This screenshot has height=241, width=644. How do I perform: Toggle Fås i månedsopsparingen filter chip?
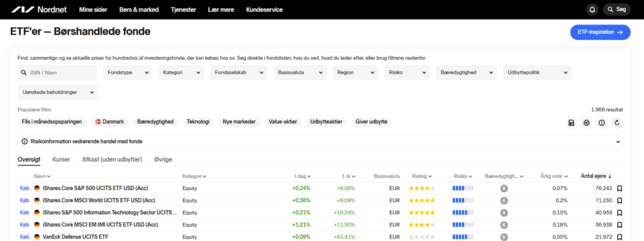52,122
